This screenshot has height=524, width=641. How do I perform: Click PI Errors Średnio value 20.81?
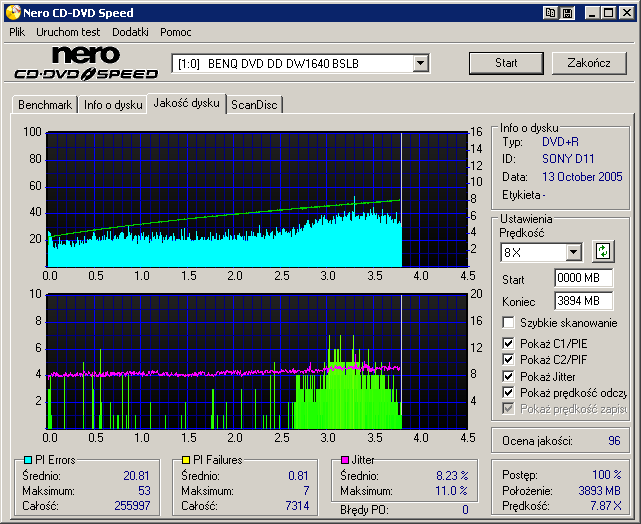click(136, 476)
